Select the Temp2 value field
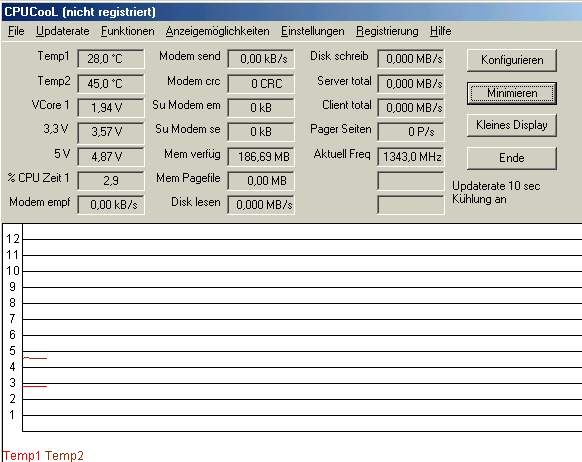The width and height of the screenshot is (582, 462). 111,83
